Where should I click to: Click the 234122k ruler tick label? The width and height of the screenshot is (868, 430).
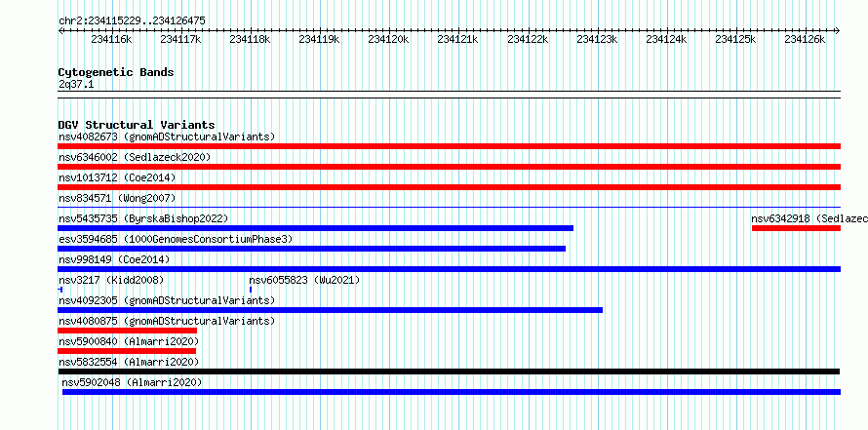click(x=528, y=39)
